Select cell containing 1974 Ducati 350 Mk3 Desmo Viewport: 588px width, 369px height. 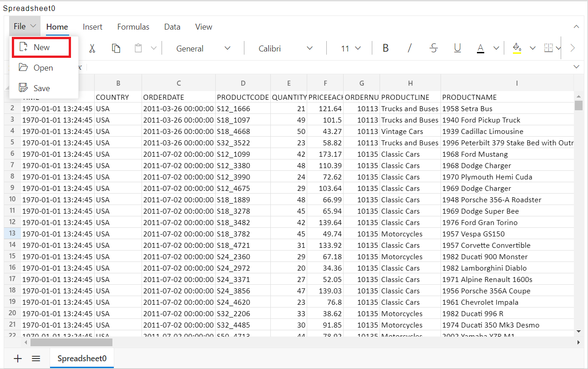(x=507, y=325)
